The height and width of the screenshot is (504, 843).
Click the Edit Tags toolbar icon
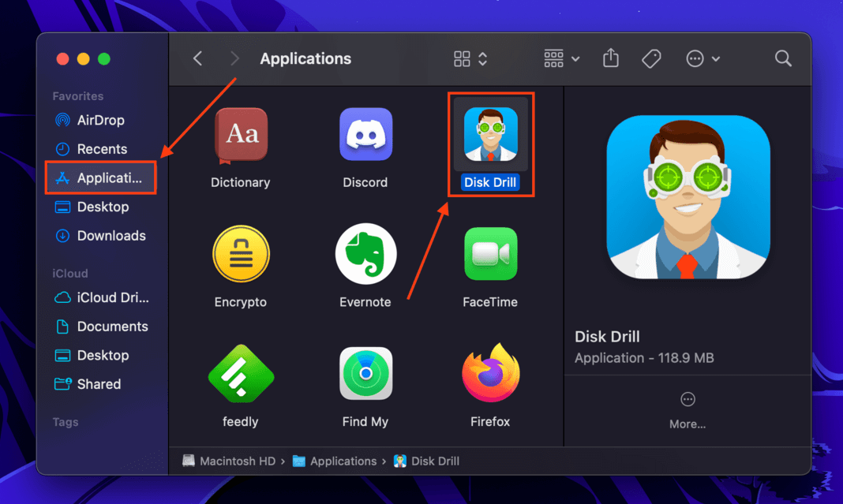652,58
